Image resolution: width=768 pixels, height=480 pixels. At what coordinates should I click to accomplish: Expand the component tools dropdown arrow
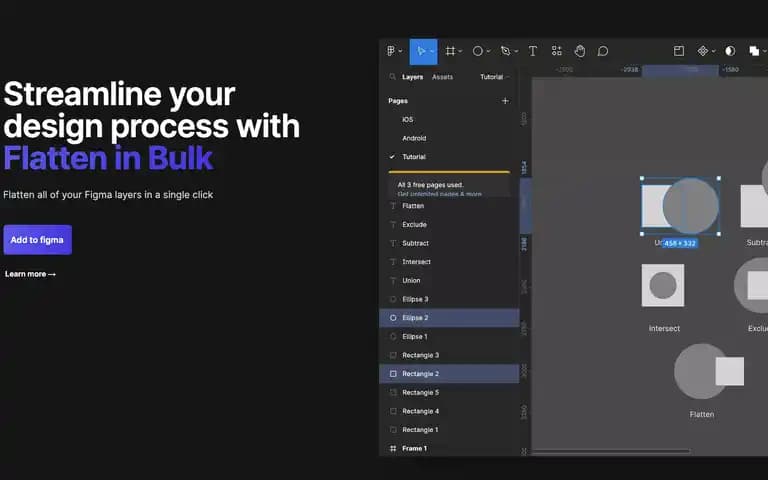tap(714, 51)
